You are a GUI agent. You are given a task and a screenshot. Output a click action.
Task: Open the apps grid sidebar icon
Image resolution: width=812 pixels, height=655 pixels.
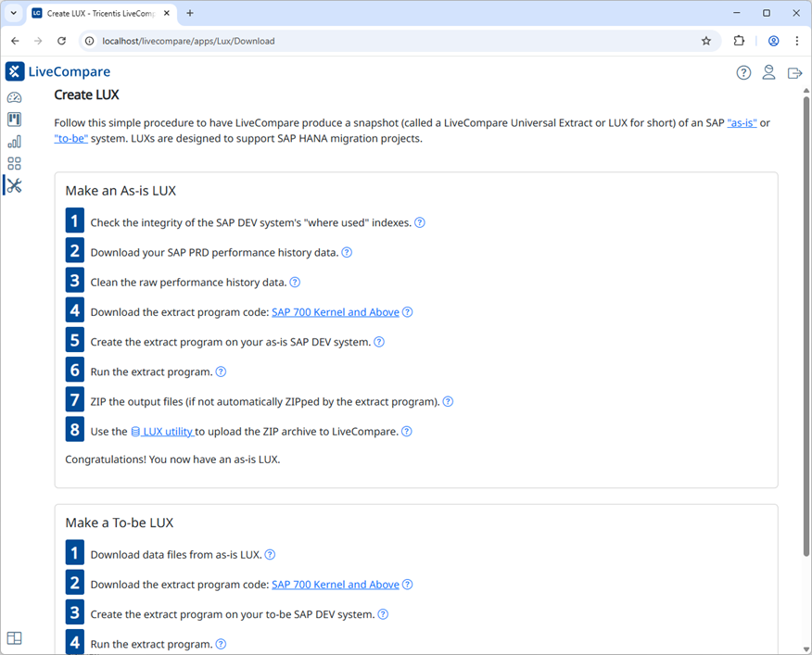[14, 164]
